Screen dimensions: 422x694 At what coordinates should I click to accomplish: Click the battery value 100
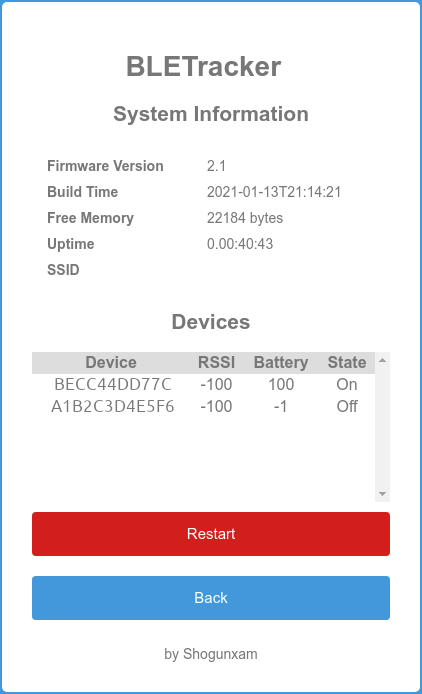point(281,385)
